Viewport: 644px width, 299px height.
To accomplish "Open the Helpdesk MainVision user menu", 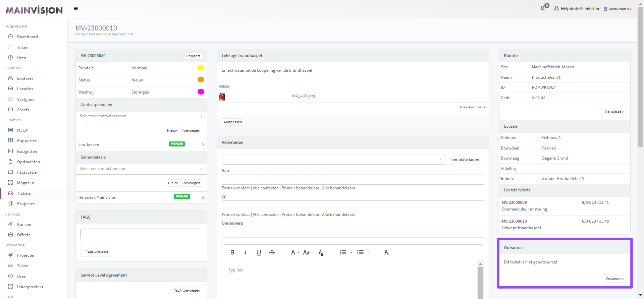I will (577, 9).
